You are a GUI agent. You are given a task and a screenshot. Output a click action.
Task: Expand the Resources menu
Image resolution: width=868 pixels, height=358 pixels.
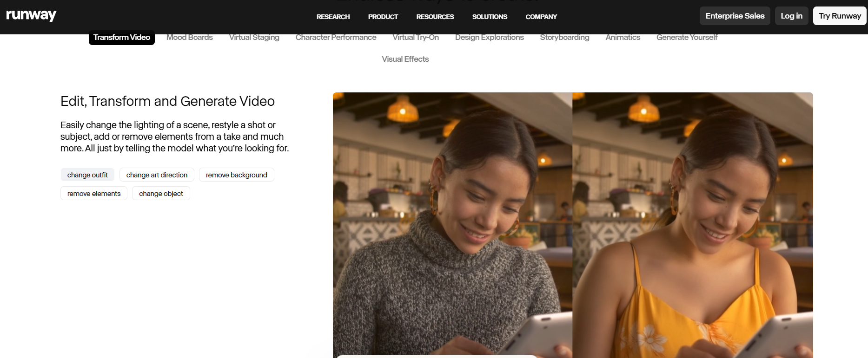point(435,17)
